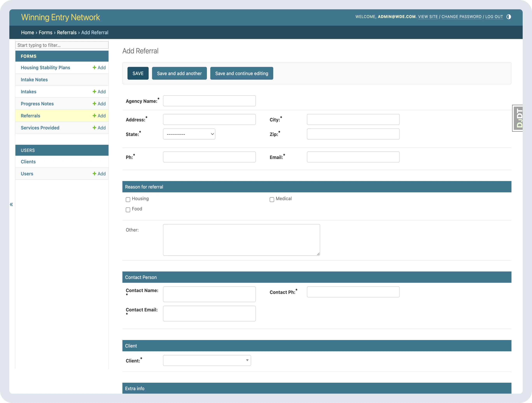Open Intake Notes in sidebar
This screenshot has height=403, width=532.
click(34, 79)
